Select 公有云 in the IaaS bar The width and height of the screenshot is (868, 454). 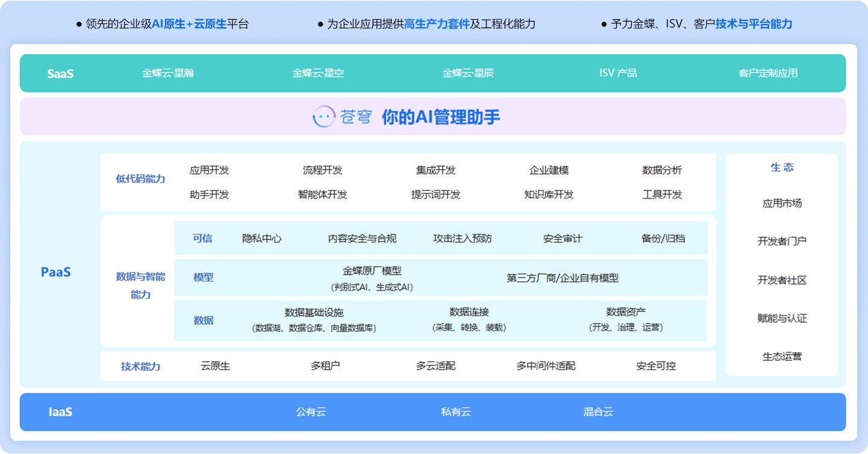(311, 412)
